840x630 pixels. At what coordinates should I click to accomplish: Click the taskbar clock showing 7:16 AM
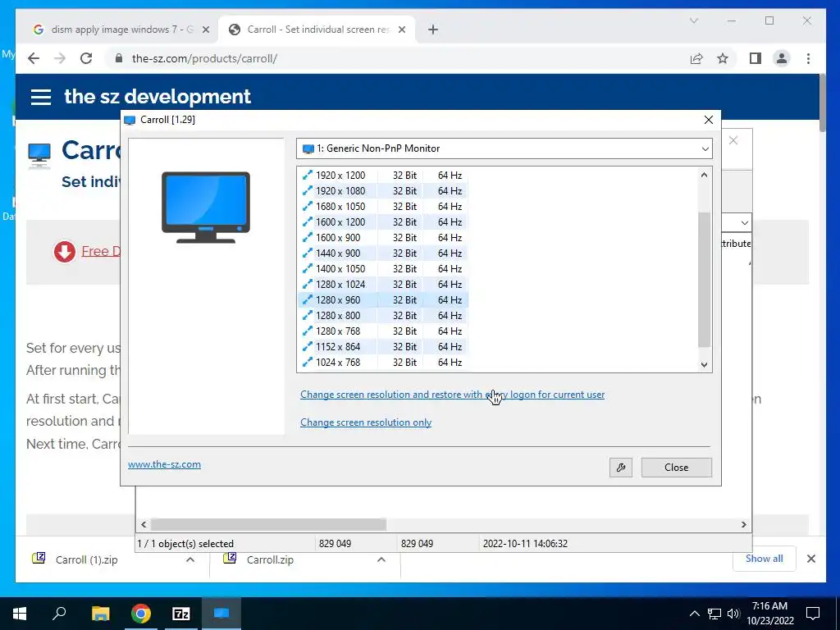[x=769, y=614]
